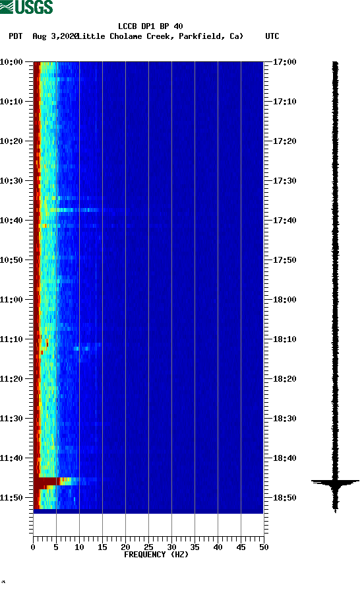Click the 'Little Cholame Creek, Parkfield, Ca)' text
Image resolution: width=364 pixels, height=589 pixels.
tap(160, 36)
